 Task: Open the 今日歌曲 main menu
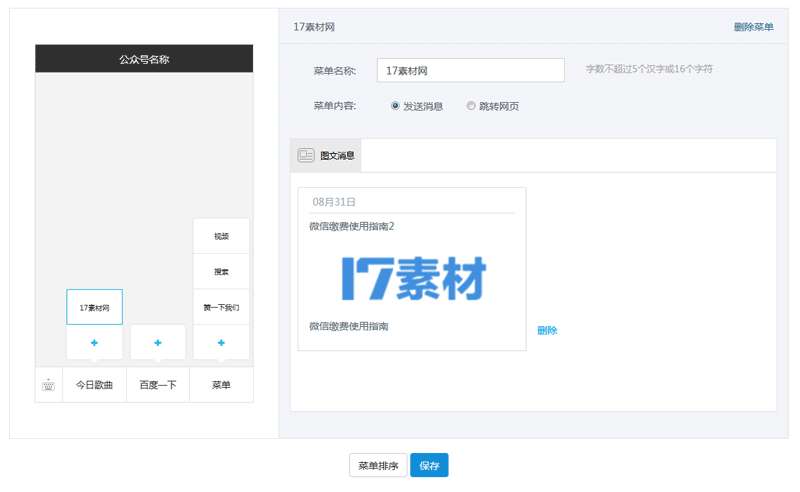tap(94, 385)
